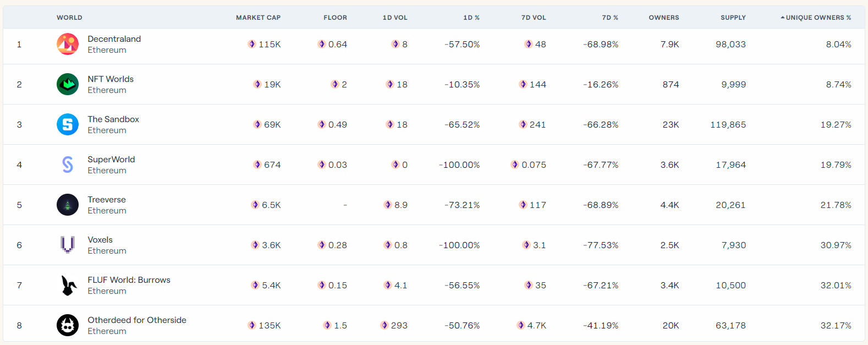Sort table by Market Cap header
Image resolution: width=868 pixels, height=345 pixels.
click(258, 18)
